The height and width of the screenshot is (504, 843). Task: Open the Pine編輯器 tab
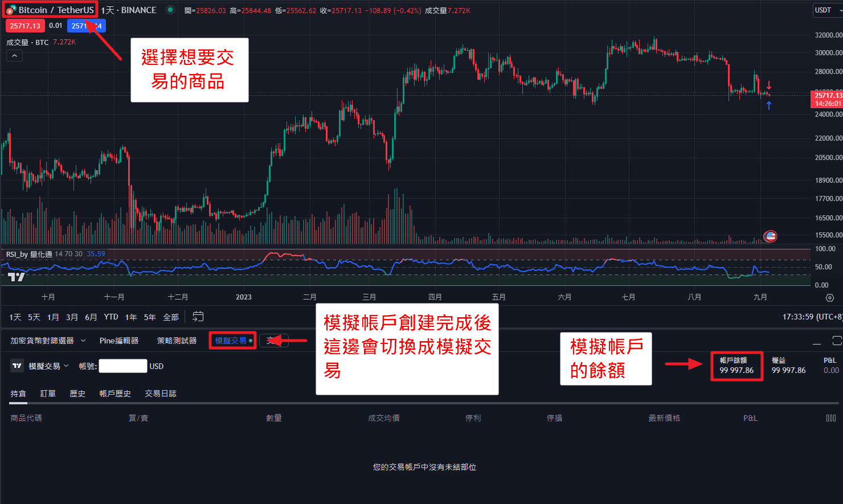point(119,341)
